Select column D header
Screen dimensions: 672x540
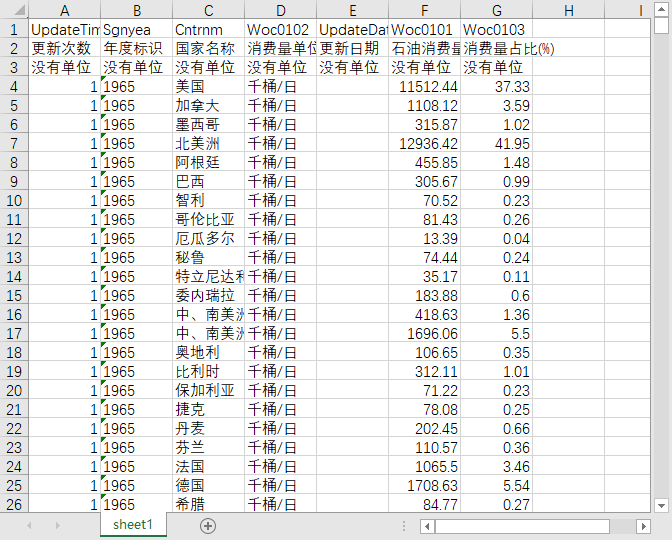tap(280, 10)
